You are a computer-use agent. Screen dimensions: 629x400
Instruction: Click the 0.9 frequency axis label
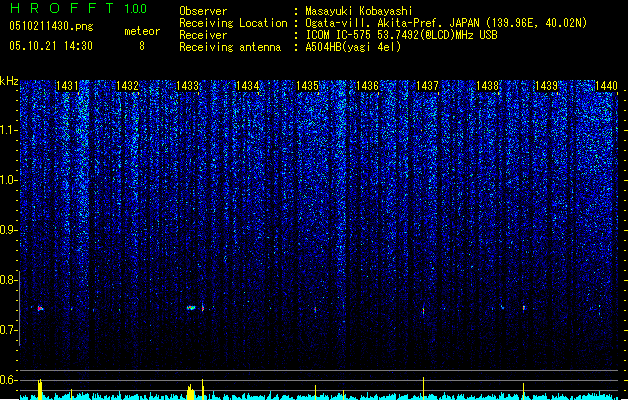[8, 230]
